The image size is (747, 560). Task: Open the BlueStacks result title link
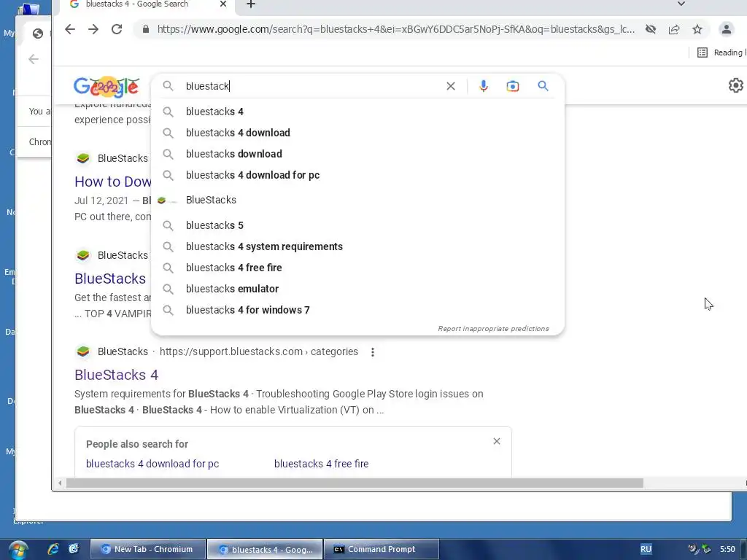click(x=110, y=279)
